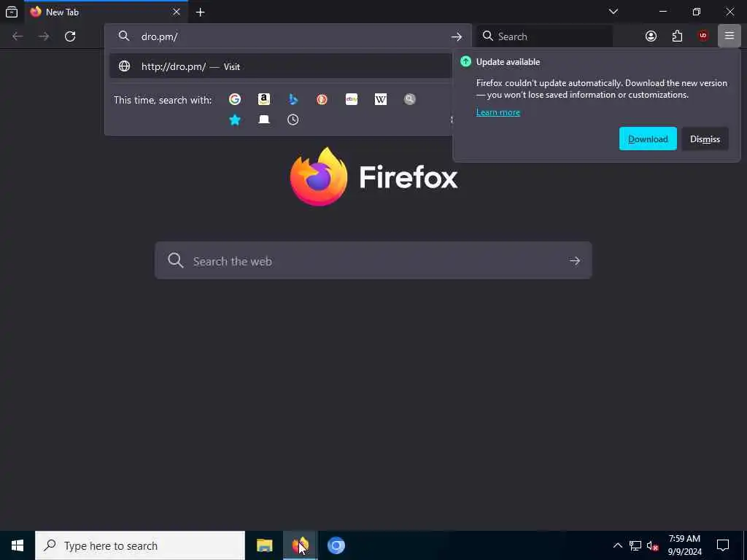
Task: Search with eBay one-off engine icon
Action: [352, 99]
